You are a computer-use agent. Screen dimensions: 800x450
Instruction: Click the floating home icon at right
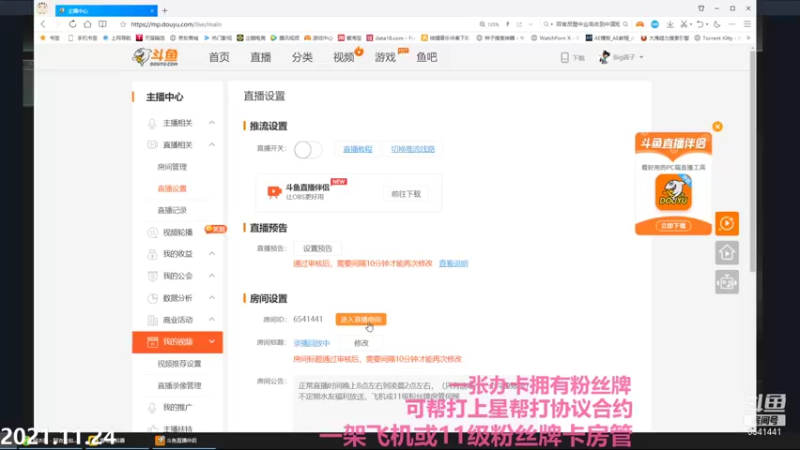click(x=727, y=253)
